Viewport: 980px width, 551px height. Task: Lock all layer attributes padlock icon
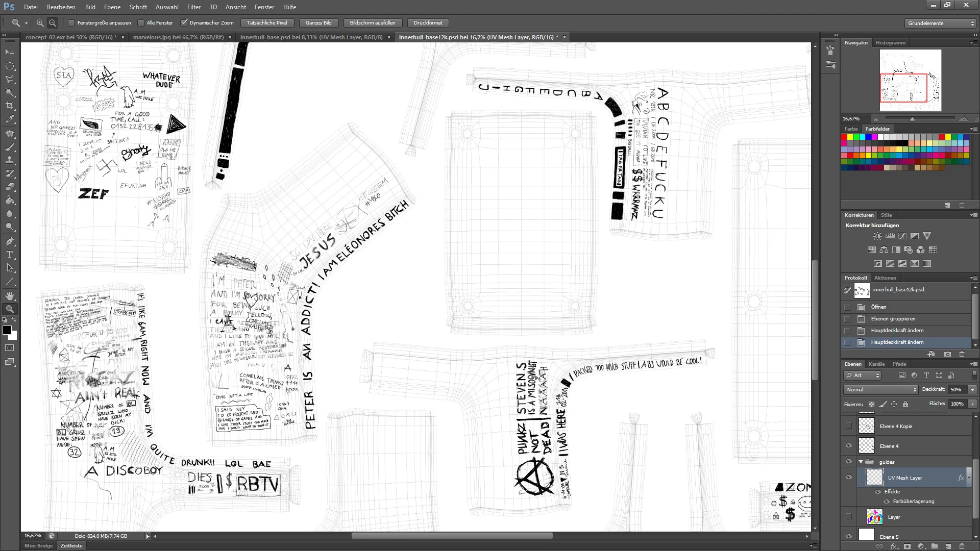coord(905,404)
